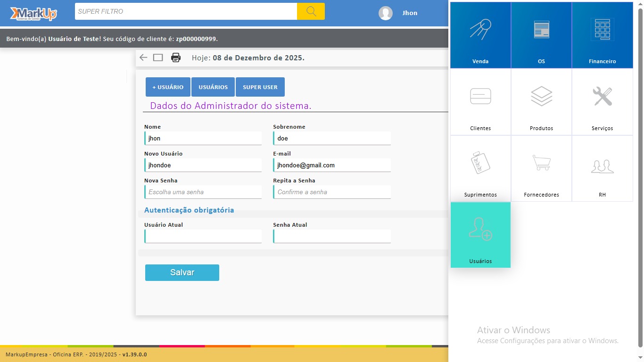Open the Clientes card tile
Image resolution: width=644 pixels, height=362 pixels.
pos(480,102)
